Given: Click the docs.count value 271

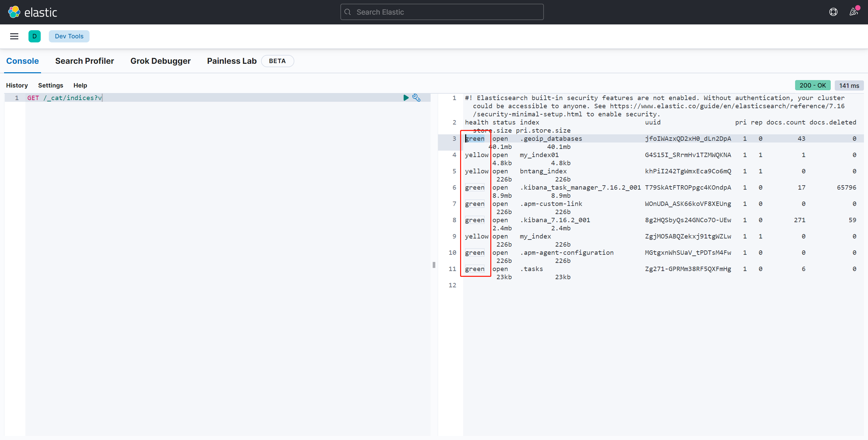Looking at the screenshot, I should pyautogui.click(x=800, y=220).
